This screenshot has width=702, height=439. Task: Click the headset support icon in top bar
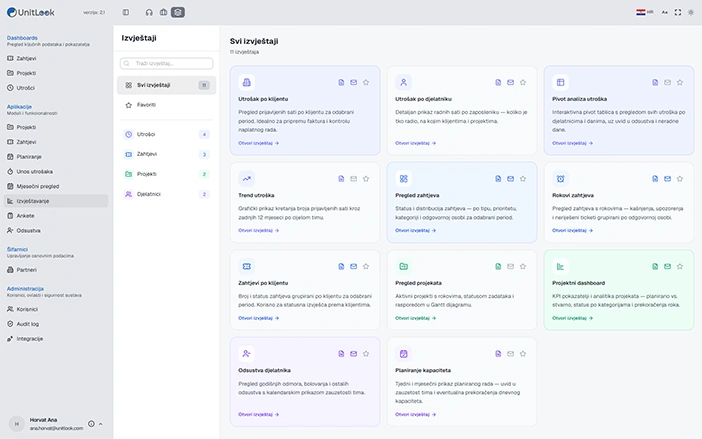click(148, 12)
